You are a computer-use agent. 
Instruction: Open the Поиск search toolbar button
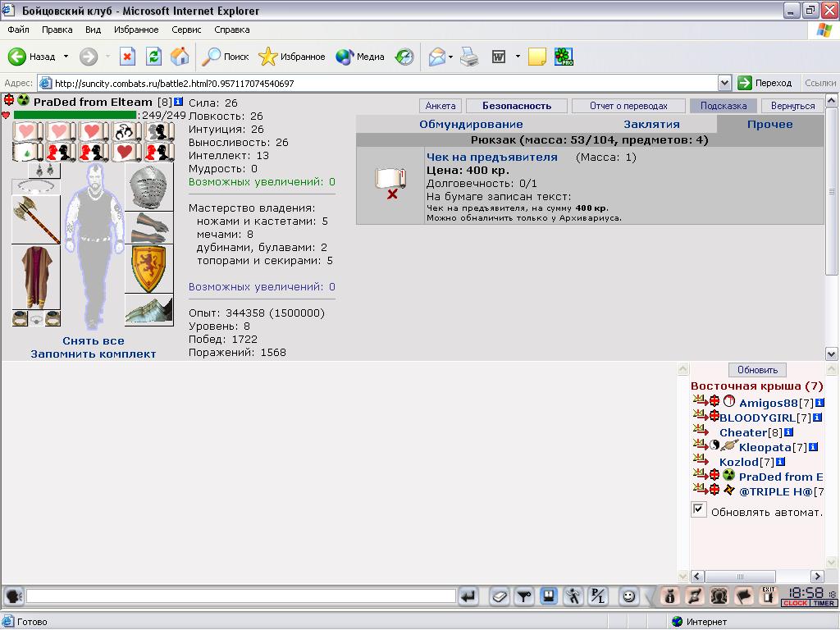(225, 57)
